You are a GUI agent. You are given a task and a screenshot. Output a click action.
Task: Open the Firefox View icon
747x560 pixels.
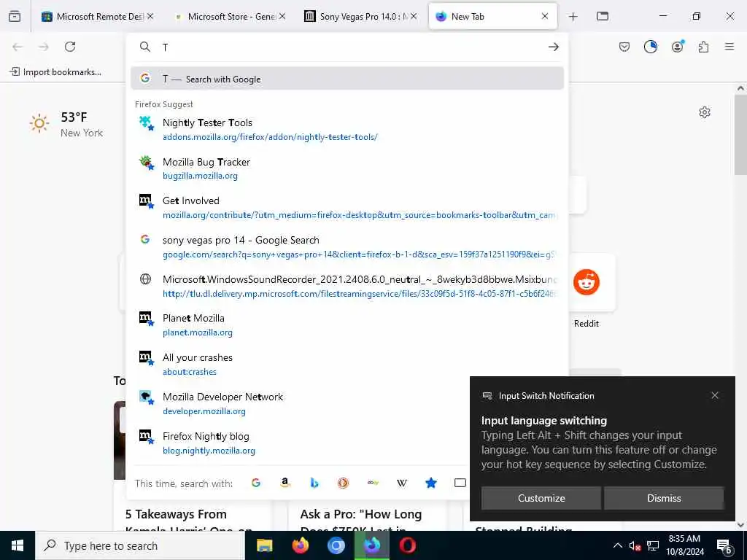coord(15,16)
